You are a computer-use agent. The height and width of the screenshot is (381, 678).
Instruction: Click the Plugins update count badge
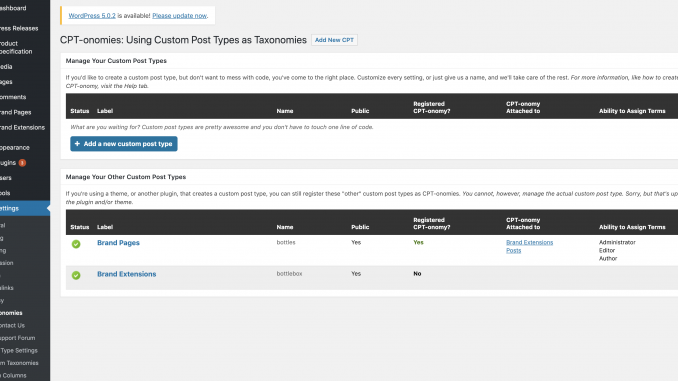click(x=22, y=163)
